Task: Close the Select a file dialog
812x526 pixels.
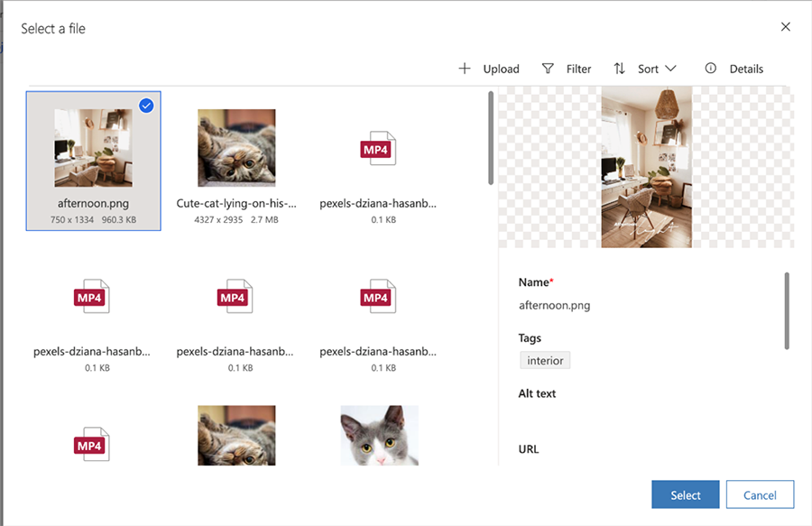Action: (785, 27)
